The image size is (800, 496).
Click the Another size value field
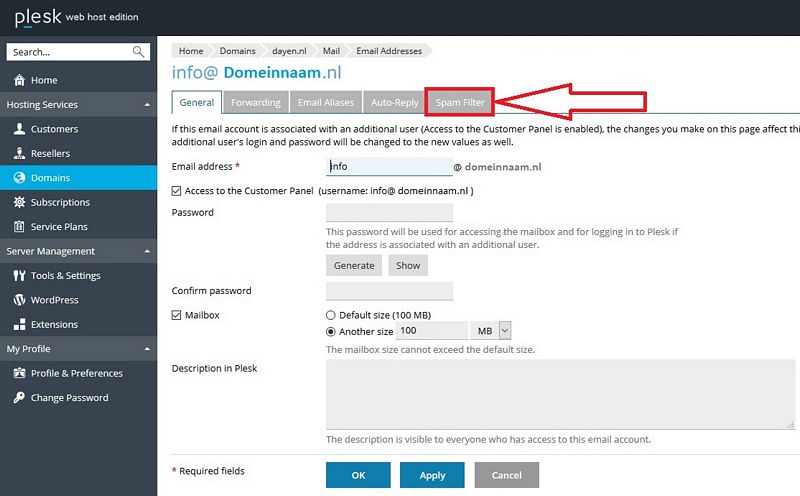(432, 331)
